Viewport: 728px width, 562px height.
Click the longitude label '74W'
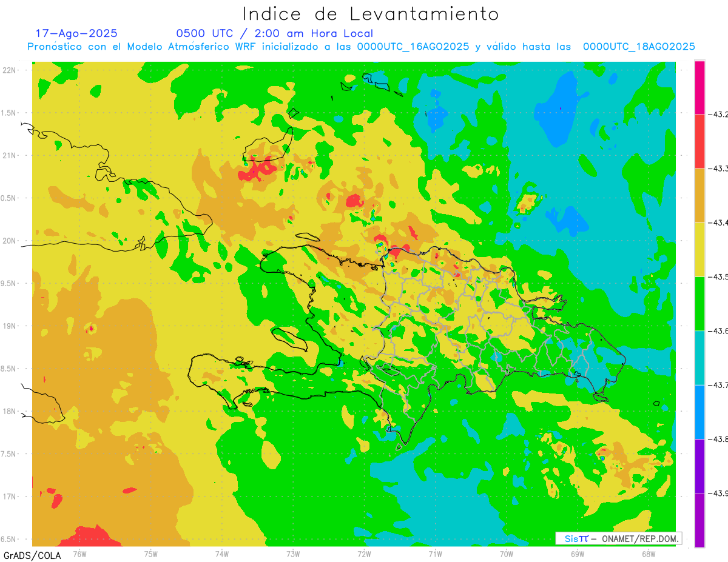[222, 554]
